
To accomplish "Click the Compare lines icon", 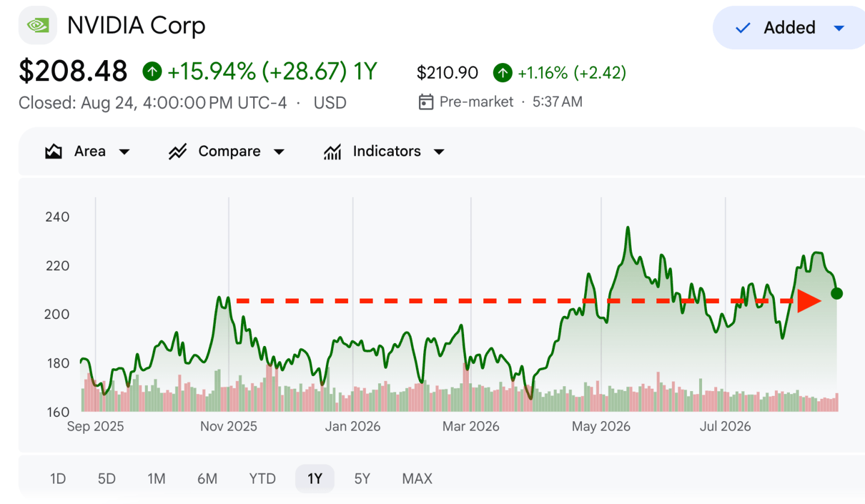I will click(177, 151).
